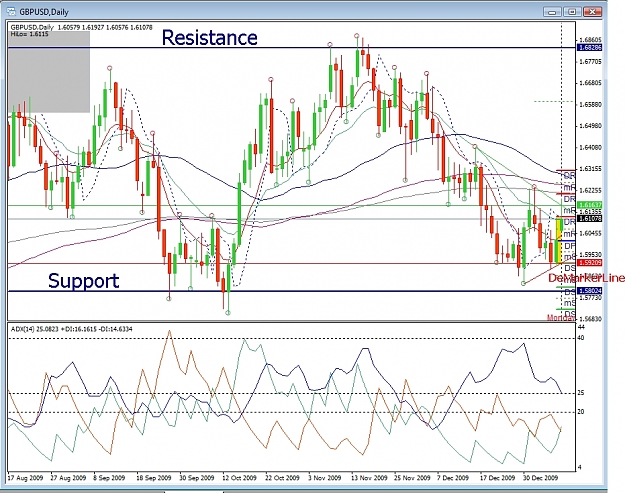Image resolution: width=625 pixels, height=493 pixels.
Task: Click the ADX scale value 25
Action: pos(581,393)
